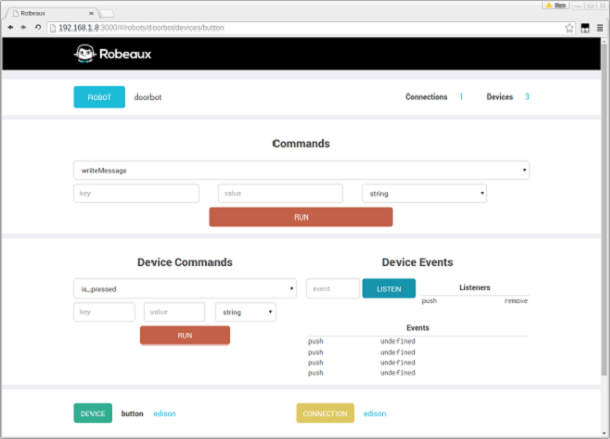Open Device Commands string type dropdown
Screen dimensions: 610x439
click(246, 312)
